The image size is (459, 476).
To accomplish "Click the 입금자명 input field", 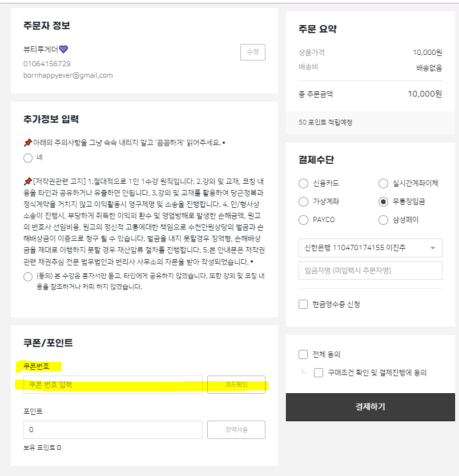I will (371, 271).
